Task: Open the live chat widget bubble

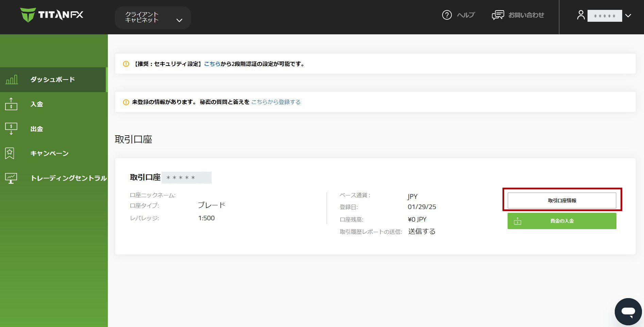Action: [x=628, y=312]
